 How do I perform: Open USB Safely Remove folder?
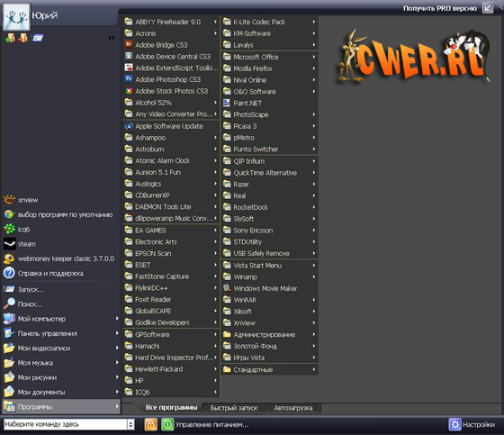coord(270,253)
